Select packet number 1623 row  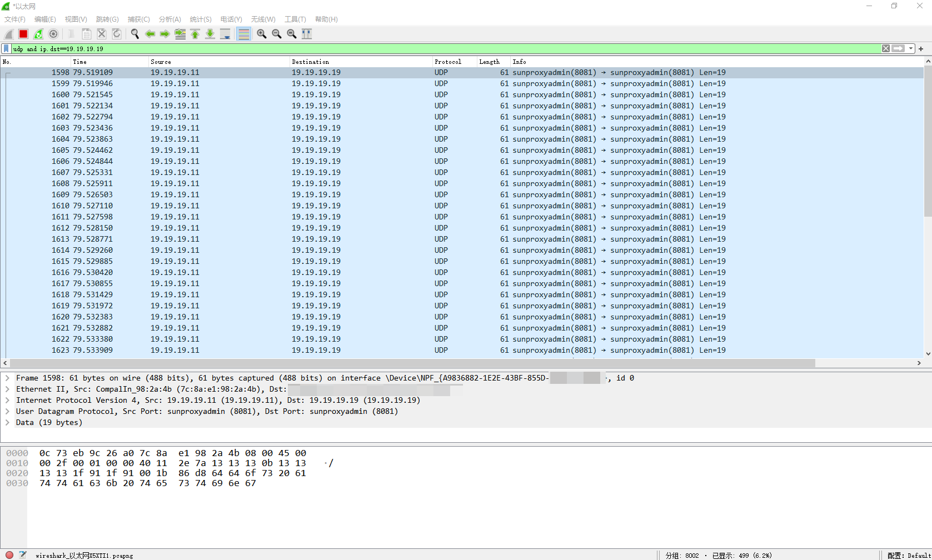[462, 350]
